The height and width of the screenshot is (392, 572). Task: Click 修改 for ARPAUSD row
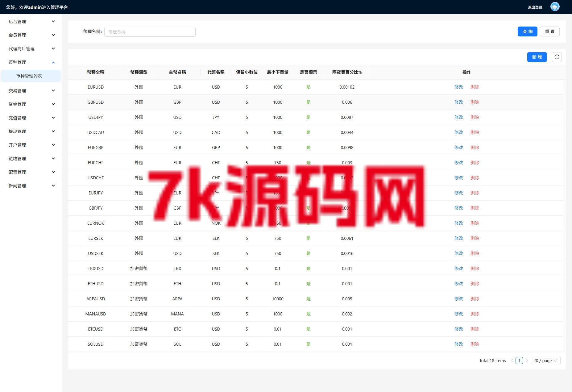tap(458, 299)
